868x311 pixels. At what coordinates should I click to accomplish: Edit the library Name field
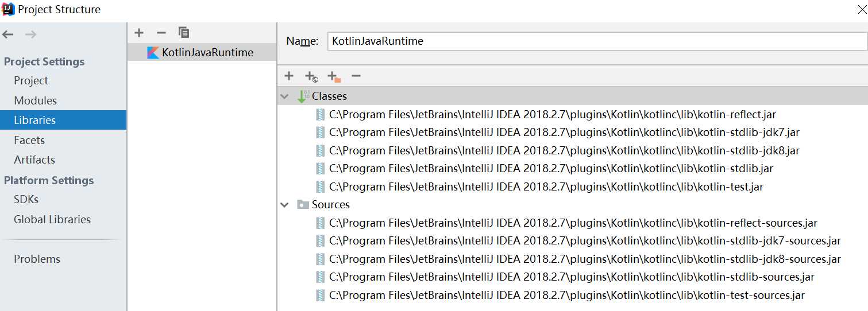[x=597, y=41]
